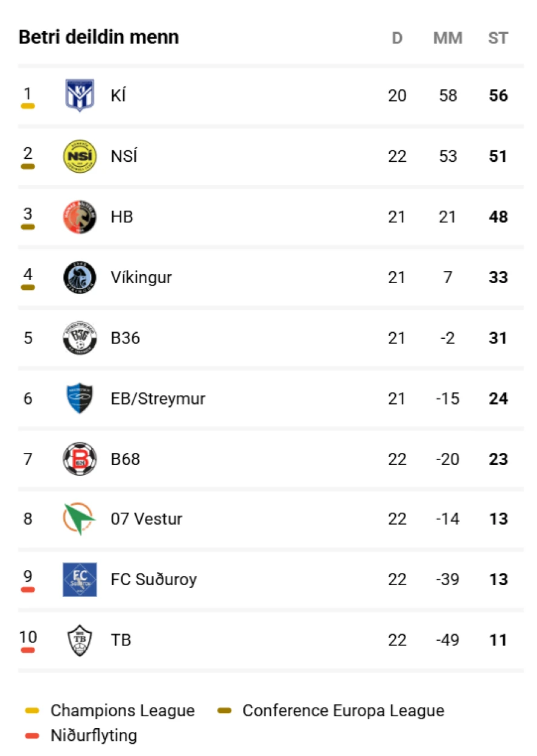Click the blue FC Suðuroy badge
537x756 pixels.
(x=80, y=580)
